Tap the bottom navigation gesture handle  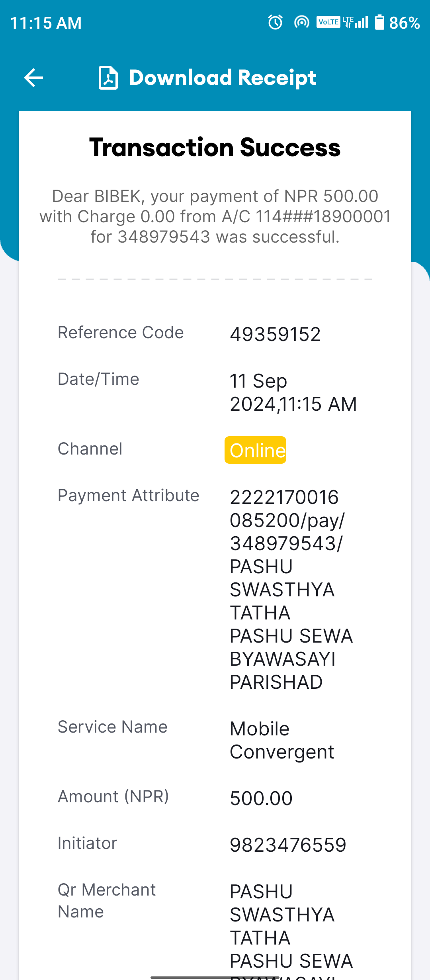coord(215,977)
